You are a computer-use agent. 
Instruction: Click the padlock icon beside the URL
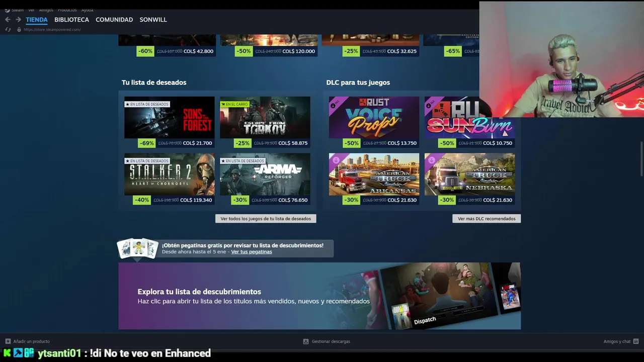pos(19,30)
